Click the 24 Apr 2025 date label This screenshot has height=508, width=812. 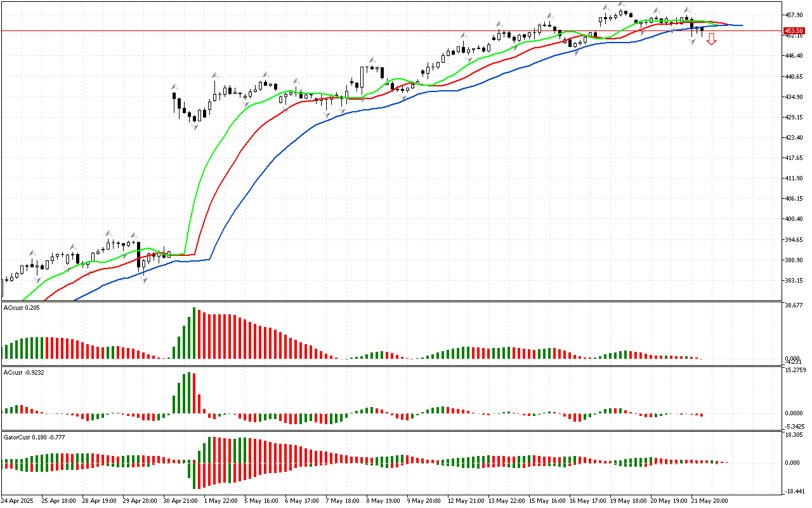coord(19,500)
